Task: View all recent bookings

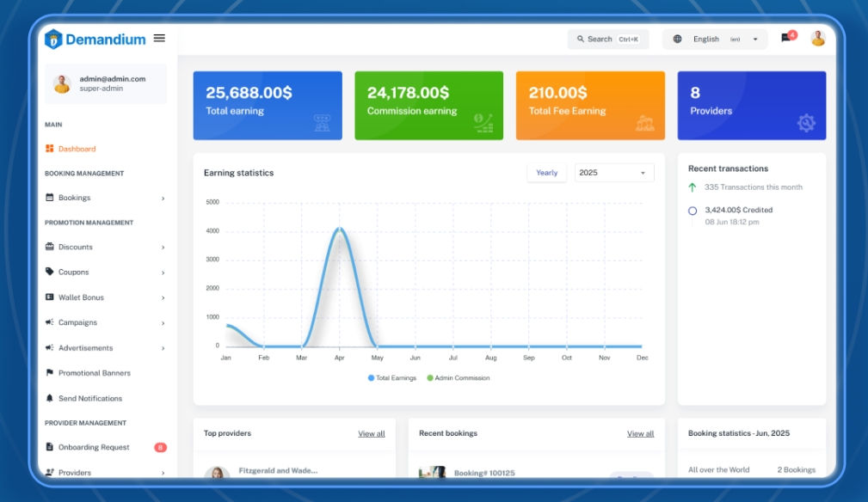Action: tap(640, 434)
